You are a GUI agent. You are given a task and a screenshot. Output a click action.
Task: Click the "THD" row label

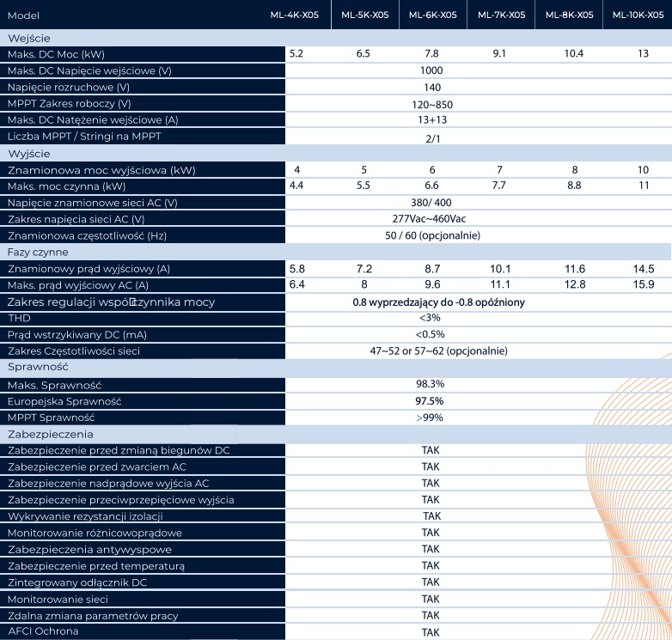[18, 318]
